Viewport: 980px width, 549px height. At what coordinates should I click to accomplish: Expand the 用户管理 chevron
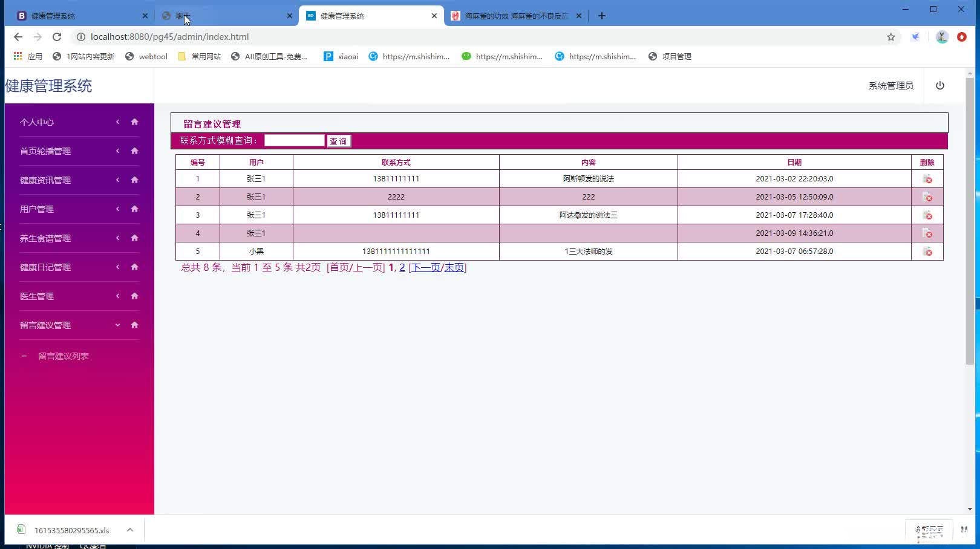[118, 209]
